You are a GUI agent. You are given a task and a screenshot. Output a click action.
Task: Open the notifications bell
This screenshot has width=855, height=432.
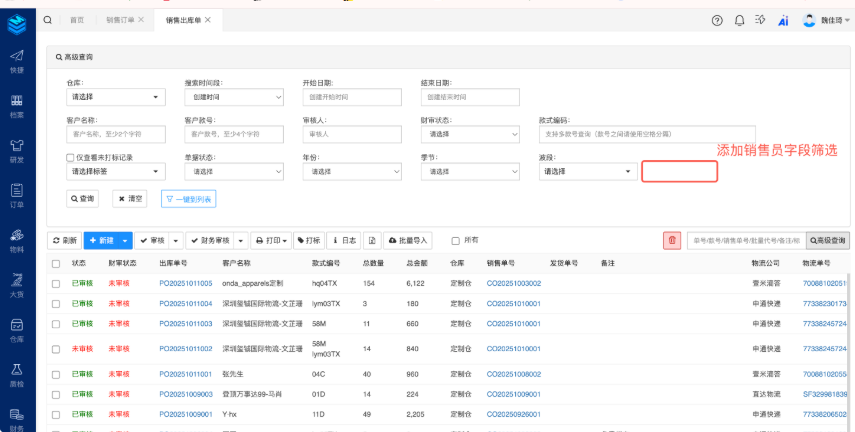point(739,20)
